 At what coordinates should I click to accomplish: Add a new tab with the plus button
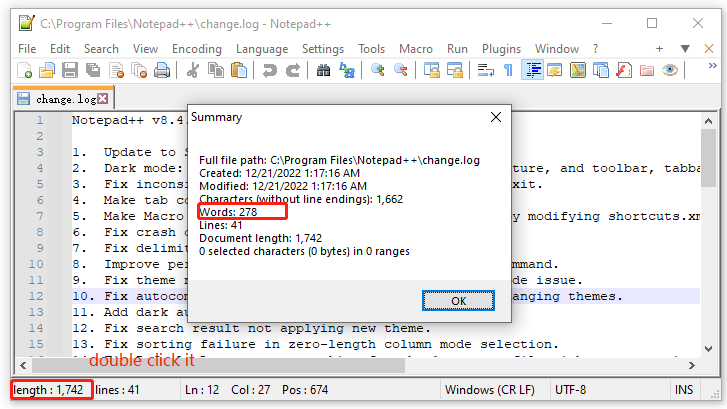pyautogui.click(x=659, y=49)
